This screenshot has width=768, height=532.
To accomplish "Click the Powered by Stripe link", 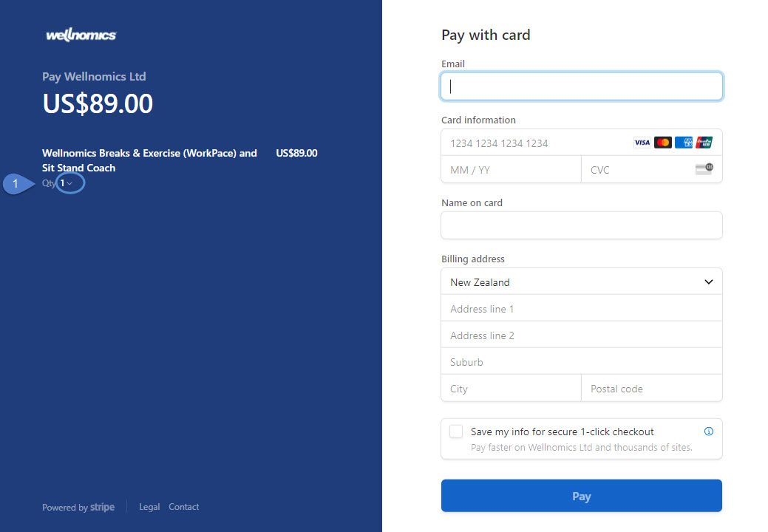I will 78,507.
